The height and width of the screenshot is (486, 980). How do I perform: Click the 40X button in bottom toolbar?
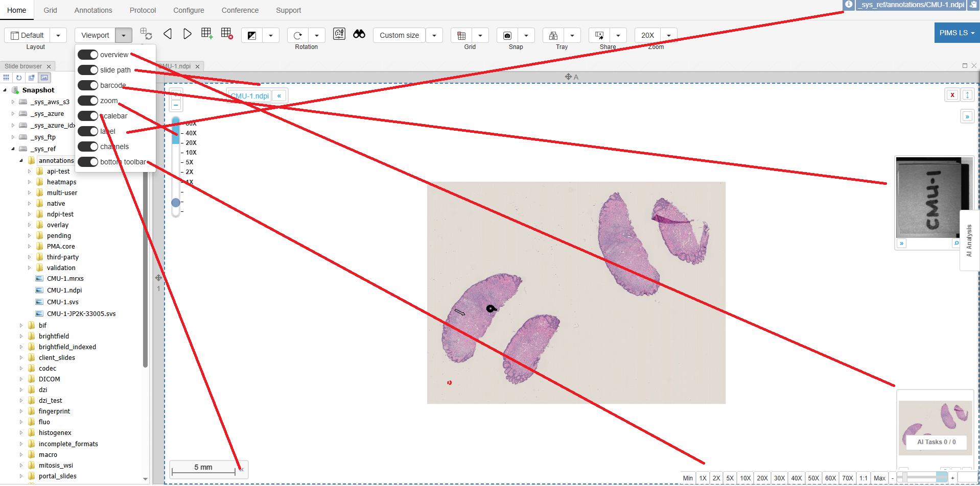[x=796, y=478]
